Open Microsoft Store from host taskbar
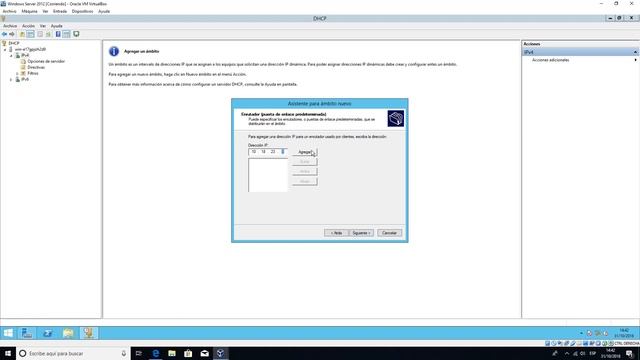This screenshot has width=640, height=360. pyautogui.click(x=188, y=353)
